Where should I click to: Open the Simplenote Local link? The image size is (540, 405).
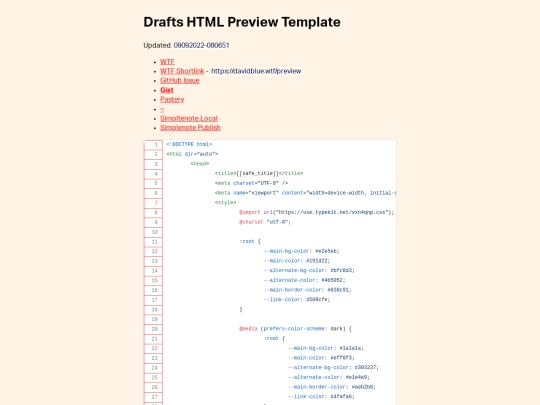tap(189, 118)
